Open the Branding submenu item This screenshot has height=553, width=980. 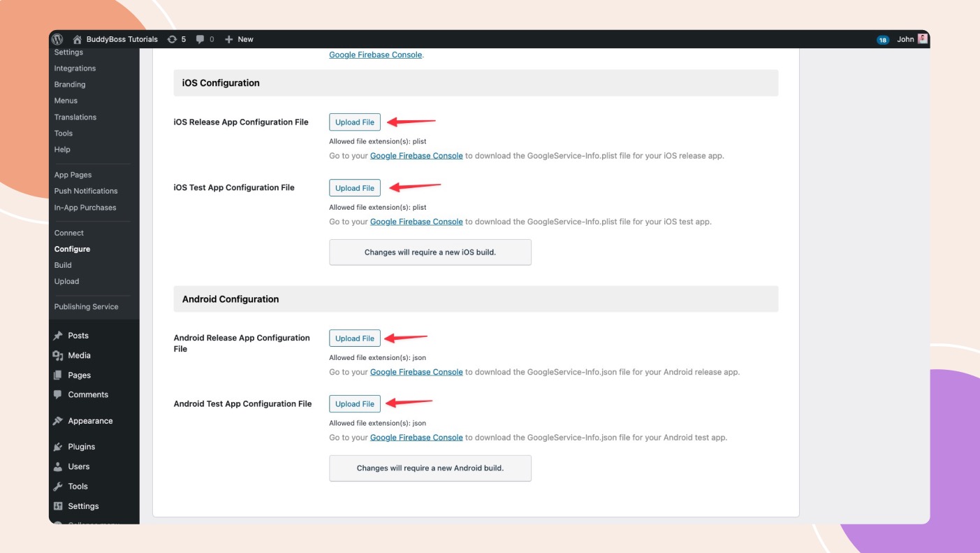click(x=70, y=85)
